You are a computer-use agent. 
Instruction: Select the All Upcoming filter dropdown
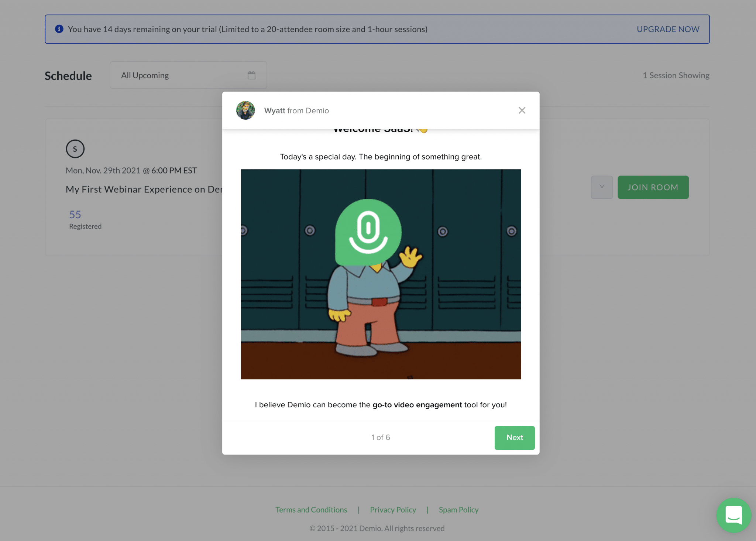point(188,75)
